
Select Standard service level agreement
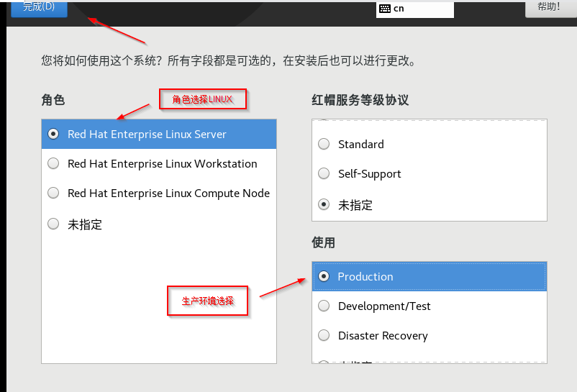(429, 144)
